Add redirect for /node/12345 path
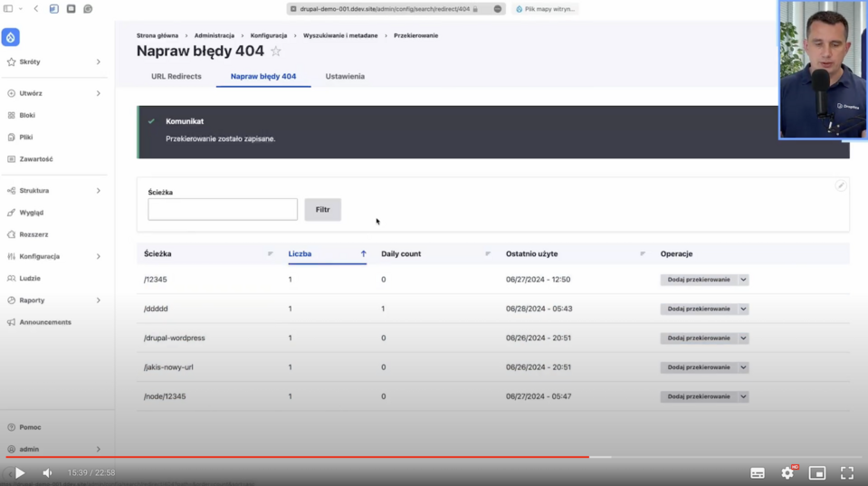This screenshot has width=868, height=486. [699, 397]
